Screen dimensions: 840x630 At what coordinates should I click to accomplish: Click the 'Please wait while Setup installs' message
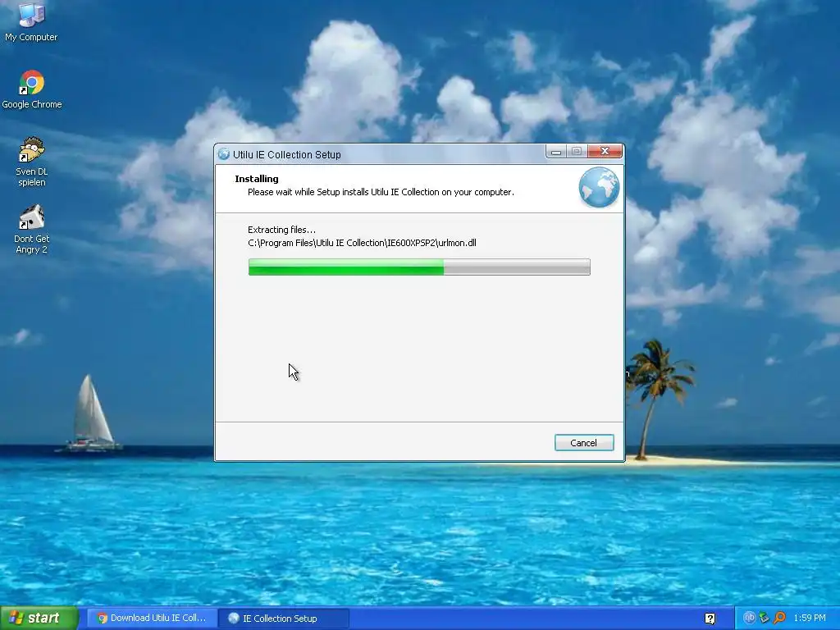tap(381, 192)
